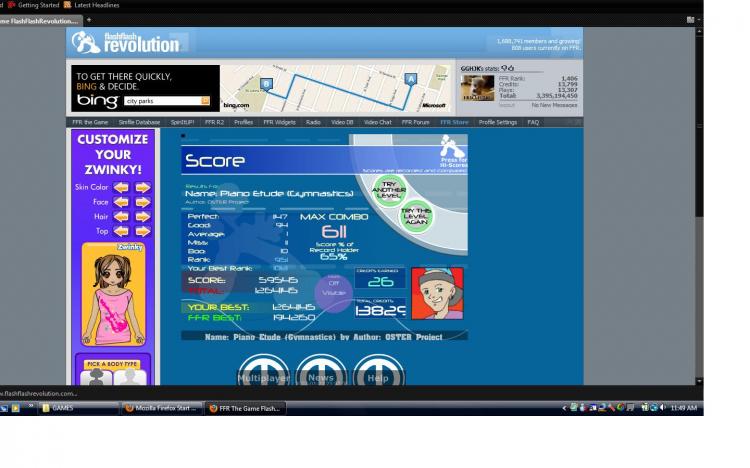This screenshot has height=468, width=750.
Task: Click the FlashFlash Revolution logo
Action: [x=126, y=43]
